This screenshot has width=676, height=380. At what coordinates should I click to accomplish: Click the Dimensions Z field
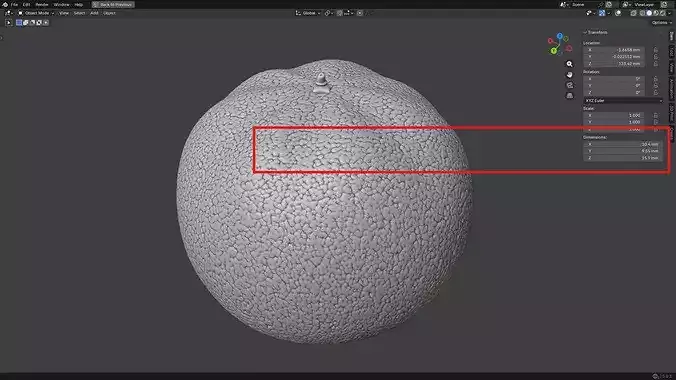click(622, 158)
